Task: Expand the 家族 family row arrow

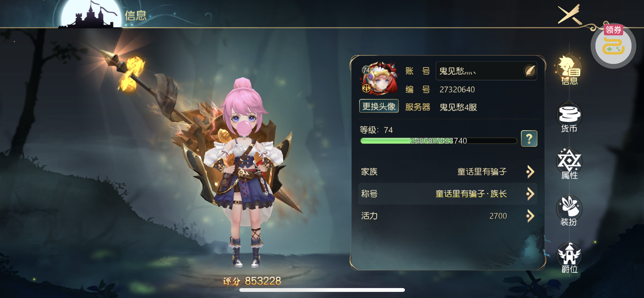Action: tap(530, 172)
